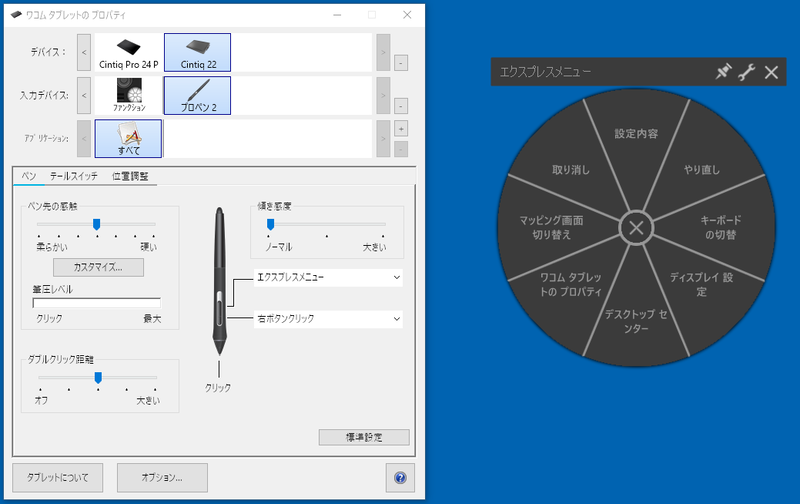800x504 pixels.
Task: Open the help question mark button
Action: click(401, 477)
